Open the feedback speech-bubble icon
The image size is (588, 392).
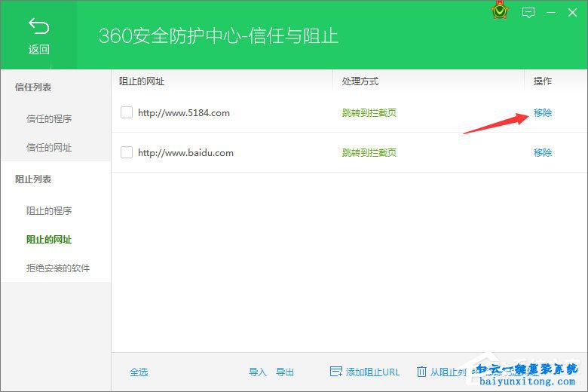(528, 12)
